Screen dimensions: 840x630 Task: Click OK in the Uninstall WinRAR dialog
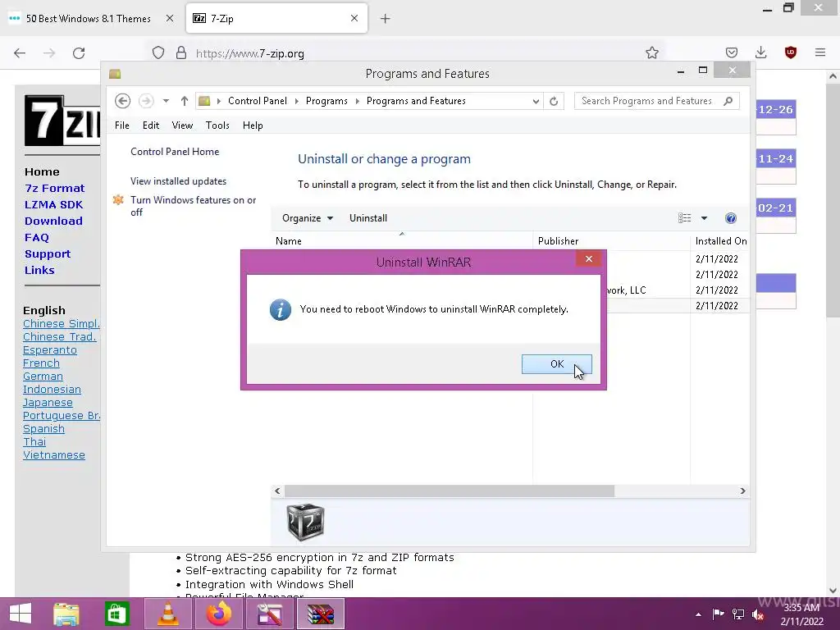click(557, 364)
